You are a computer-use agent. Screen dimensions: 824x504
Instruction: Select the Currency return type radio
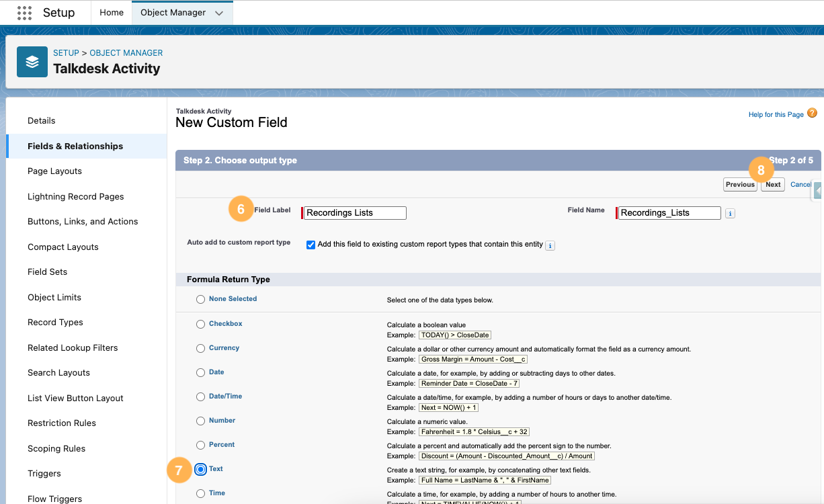(200, 349)
